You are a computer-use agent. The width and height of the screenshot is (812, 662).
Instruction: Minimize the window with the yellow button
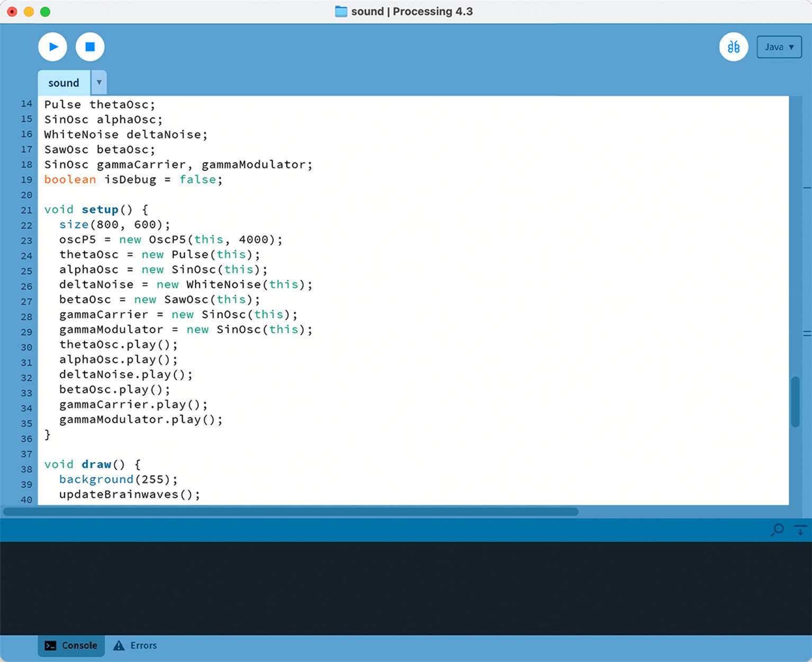pos(29,12)
